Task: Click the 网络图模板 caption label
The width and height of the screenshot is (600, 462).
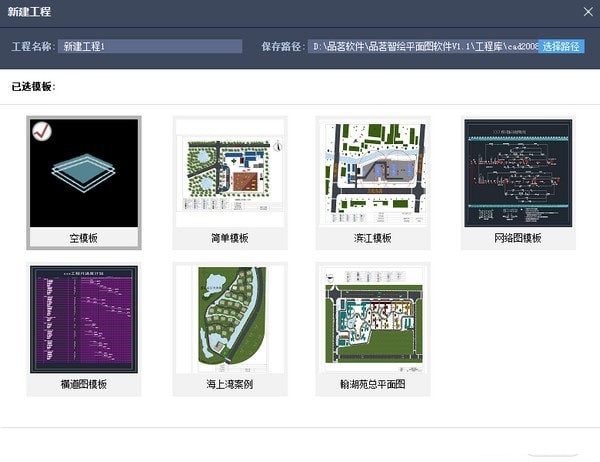Action: pyautogui.click(x=518, y=238)
